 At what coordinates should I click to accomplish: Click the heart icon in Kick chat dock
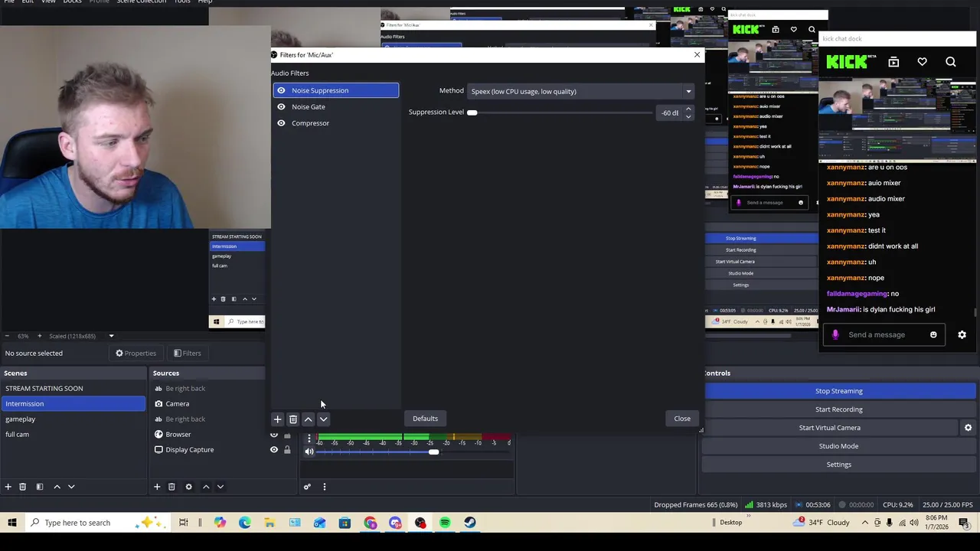[x=922, y=62]
